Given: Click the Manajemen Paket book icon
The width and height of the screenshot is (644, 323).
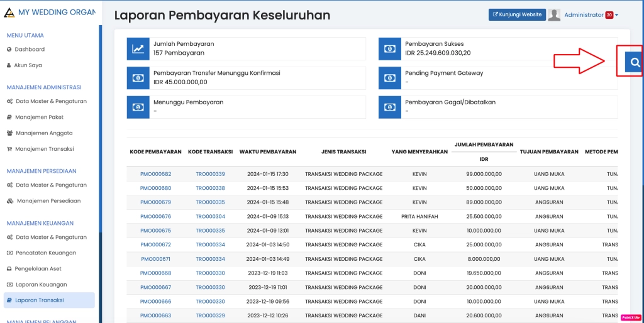Looking at the screenshot, I should [9, 118].
